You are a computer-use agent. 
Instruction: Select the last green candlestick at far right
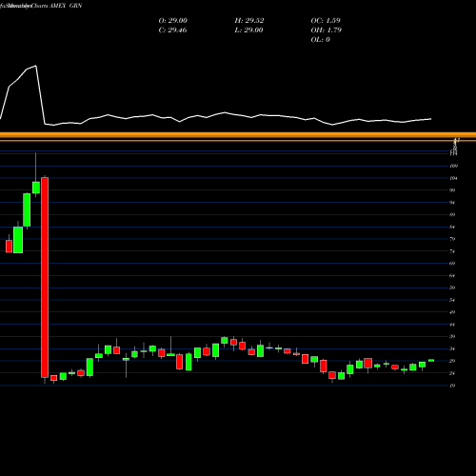pyautogui.click(x=431, y=360)
